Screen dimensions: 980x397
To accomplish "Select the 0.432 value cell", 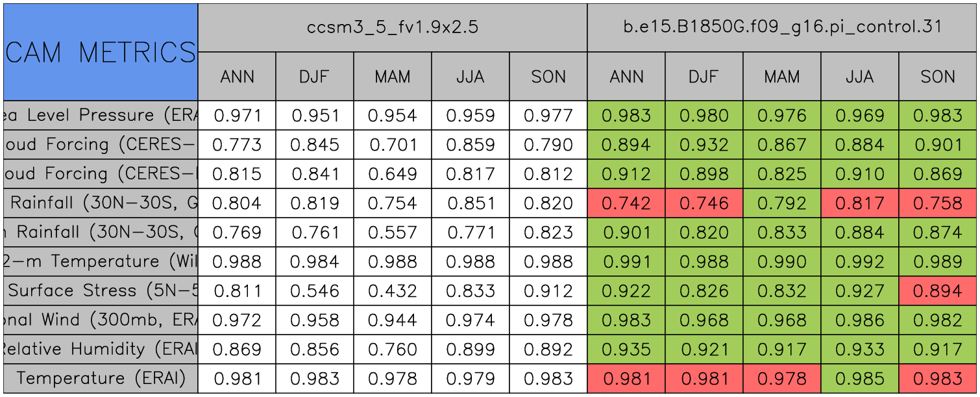I will [393, 290].
